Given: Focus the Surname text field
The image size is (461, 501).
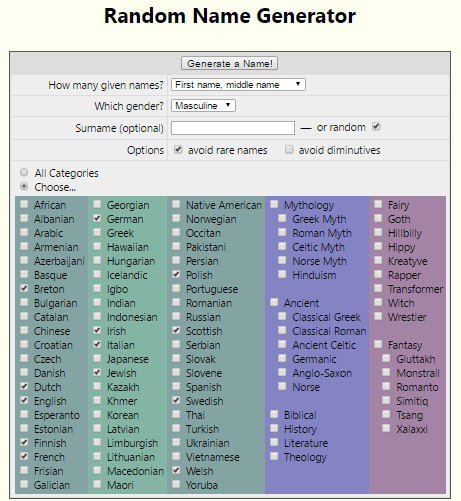Looking at the screenshot, I should click(233, 128).
